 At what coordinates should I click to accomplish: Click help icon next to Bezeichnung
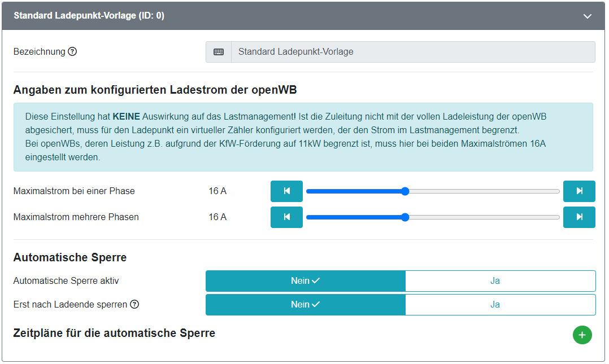[x=72, y=51]
